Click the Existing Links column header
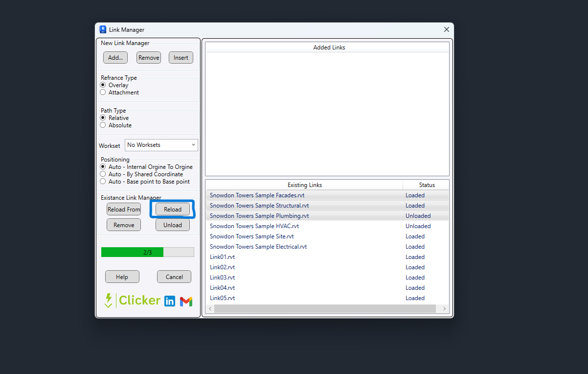Screen dimensions: 588x374 (304, 185)
